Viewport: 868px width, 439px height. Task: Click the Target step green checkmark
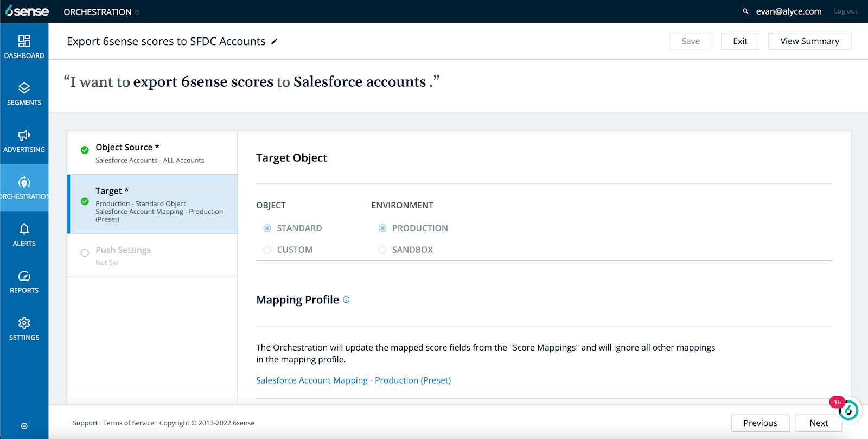[x=85, y=201]
